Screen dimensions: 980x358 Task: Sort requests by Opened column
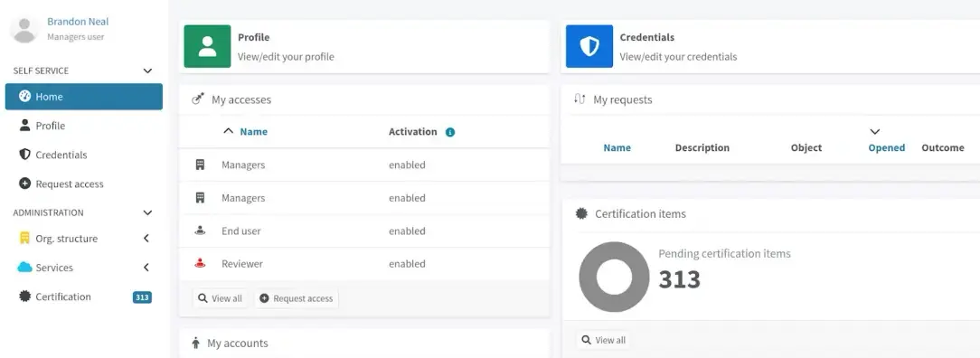click(886, 148)
